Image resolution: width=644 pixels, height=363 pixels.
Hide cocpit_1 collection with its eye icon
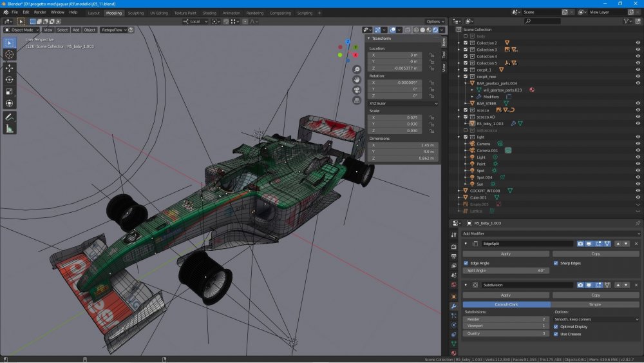(638, 70)
